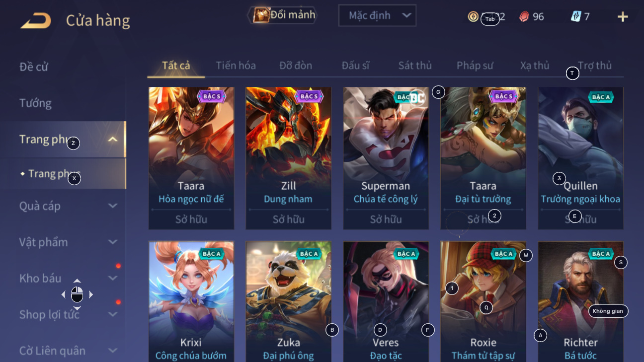Open the Mặc định sort dropdown

point(377,15)
